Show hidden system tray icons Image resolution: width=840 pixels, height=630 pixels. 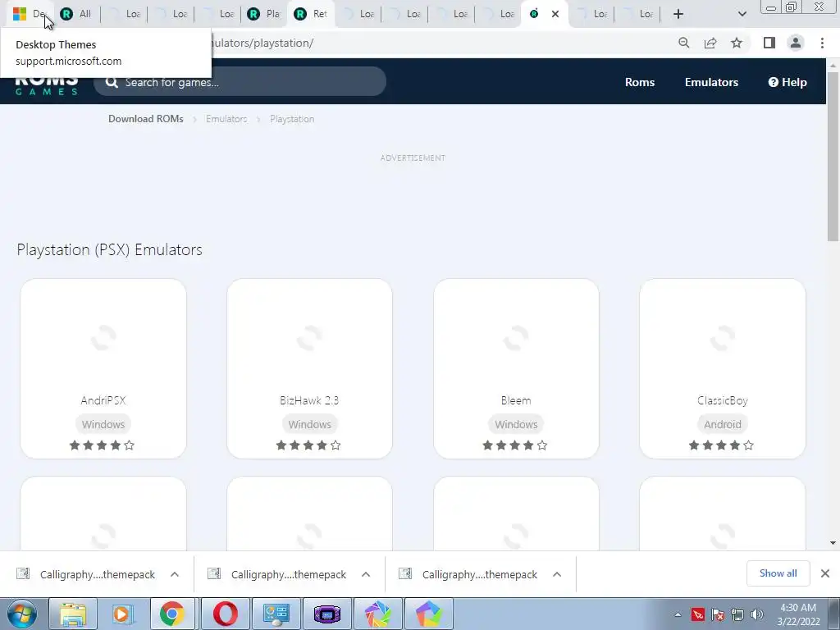pyautogui.click(x=678, y=614)
